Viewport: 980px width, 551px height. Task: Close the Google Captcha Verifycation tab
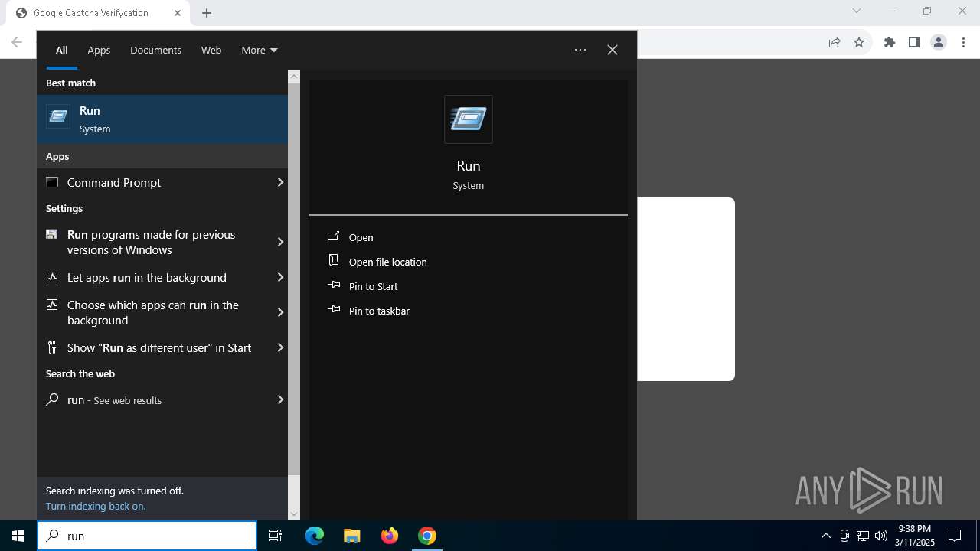(178, 13)
